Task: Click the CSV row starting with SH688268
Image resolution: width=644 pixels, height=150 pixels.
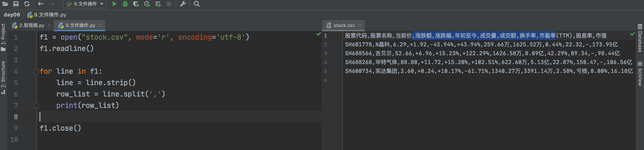Action: (x=488, y=62)
